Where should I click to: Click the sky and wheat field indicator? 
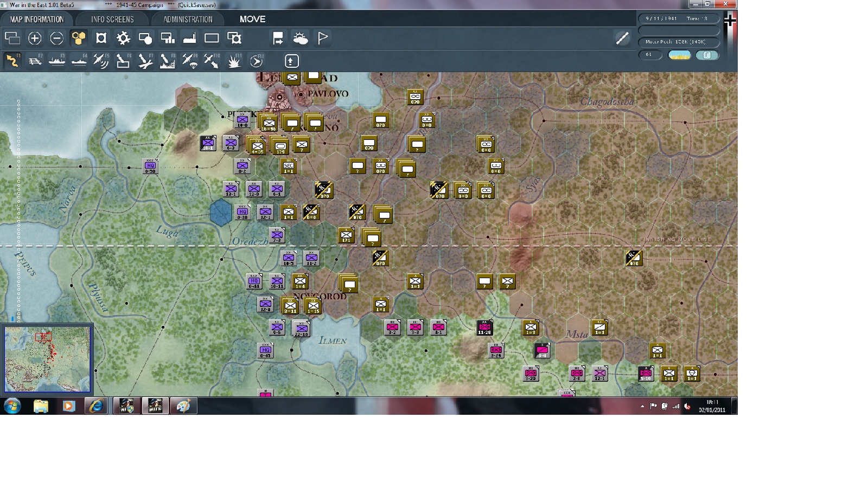[679, 55]
